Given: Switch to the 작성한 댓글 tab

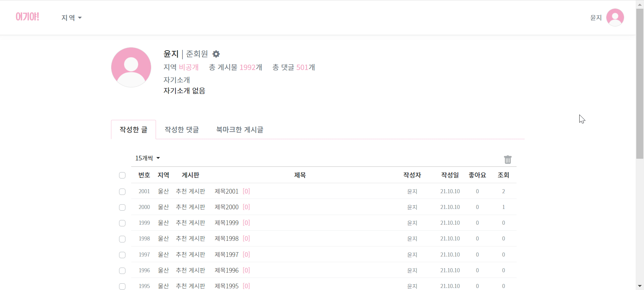Looking at the screenshot, I should point(182,130).
